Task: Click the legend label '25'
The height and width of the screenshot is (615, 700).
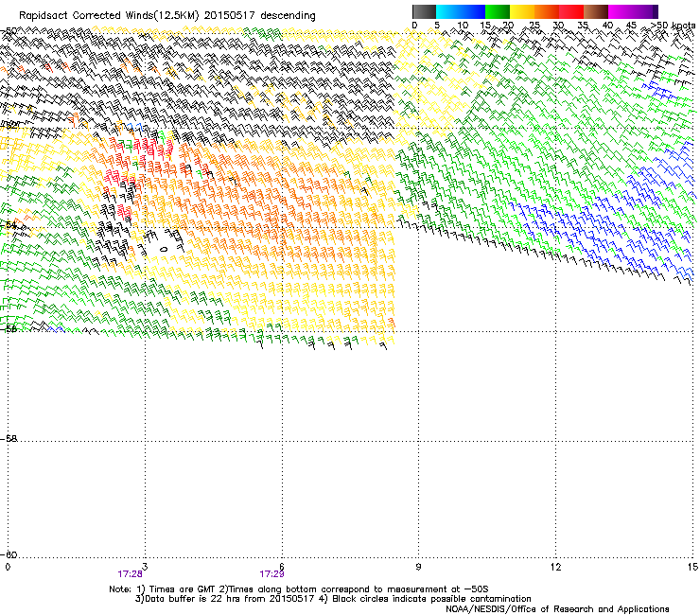Action: (x=534, y=26)
